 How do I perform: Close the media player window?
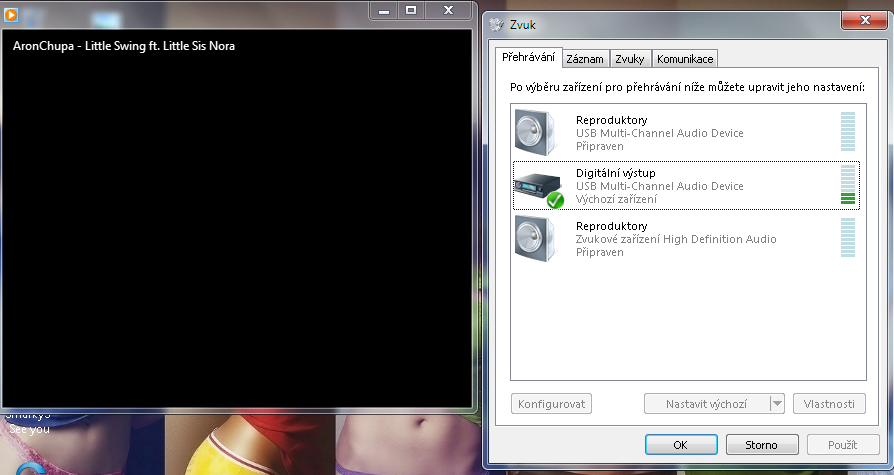point(449,10)
